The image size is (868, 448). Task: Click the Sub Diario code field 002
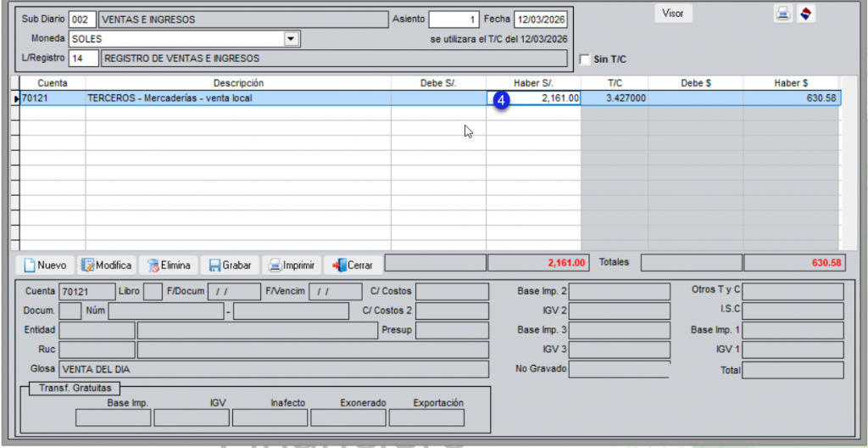pos(82,20)
